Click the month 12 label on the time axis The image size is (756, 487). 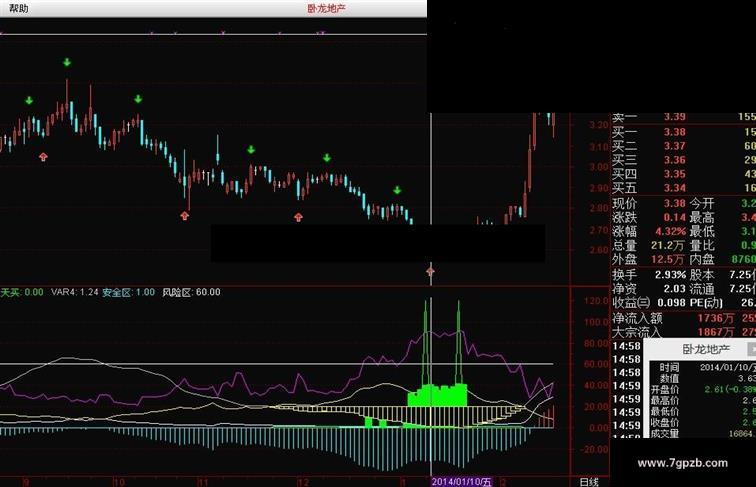coord(302,482)
